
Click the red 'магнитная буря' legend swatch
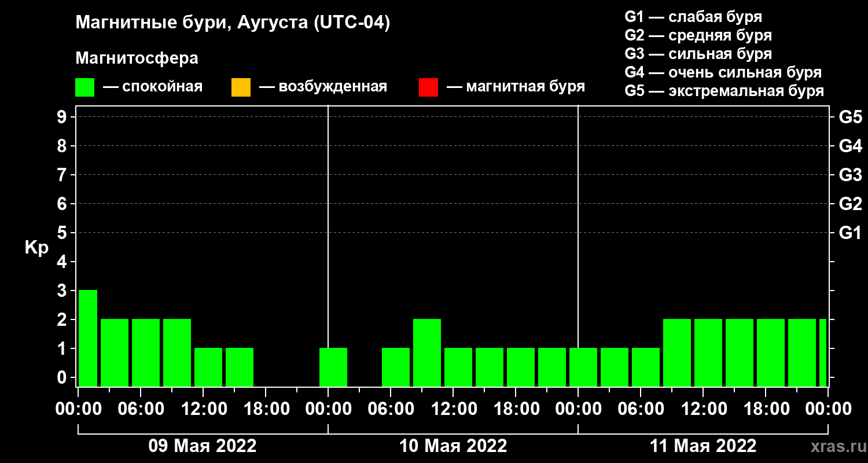[428, 87]
